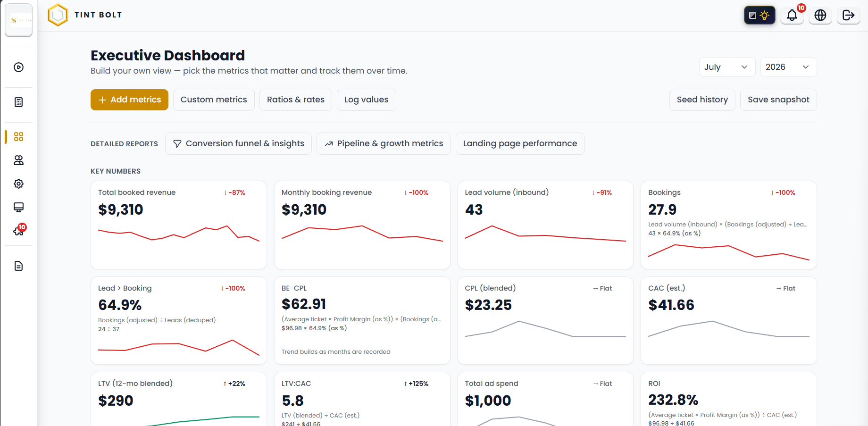Open the calculator sidebar icon

point(18,102)
